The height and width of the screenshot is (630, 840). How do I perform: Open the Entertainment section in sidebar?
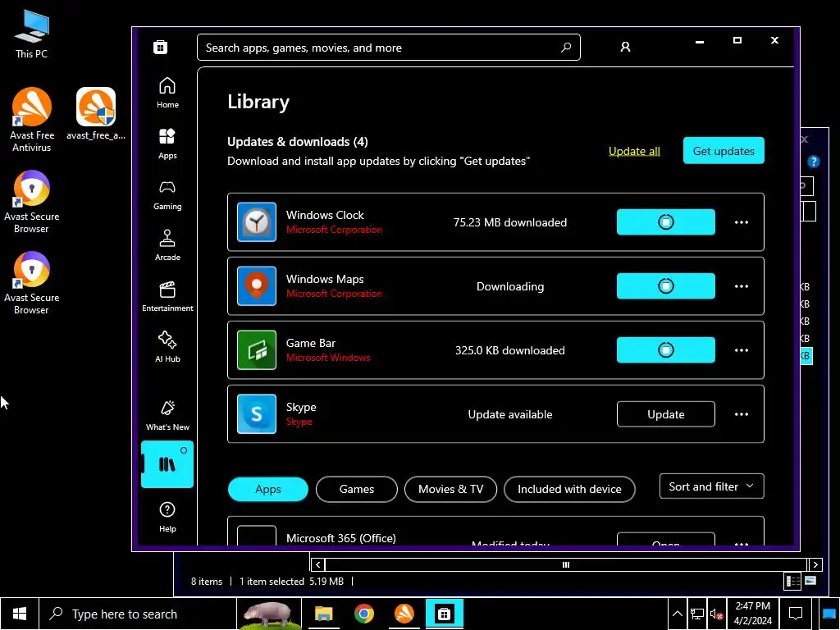167,296
